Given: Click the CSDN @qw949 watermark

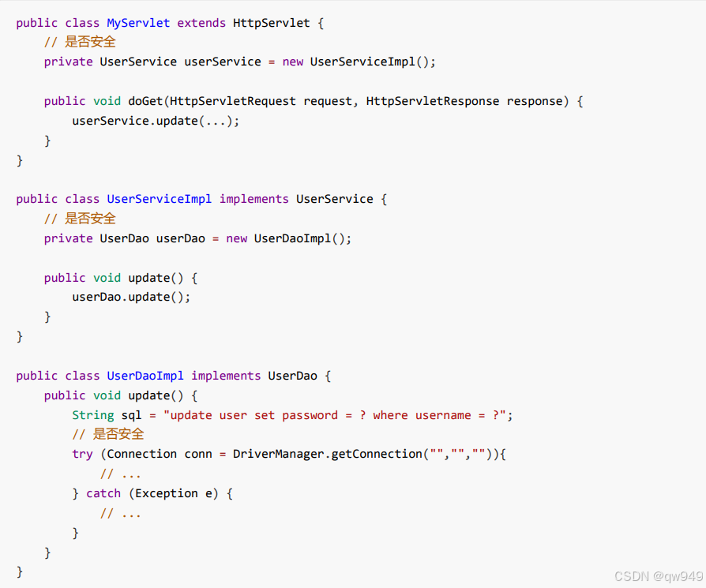Looking at the screenshot, I should pos(659,576).
